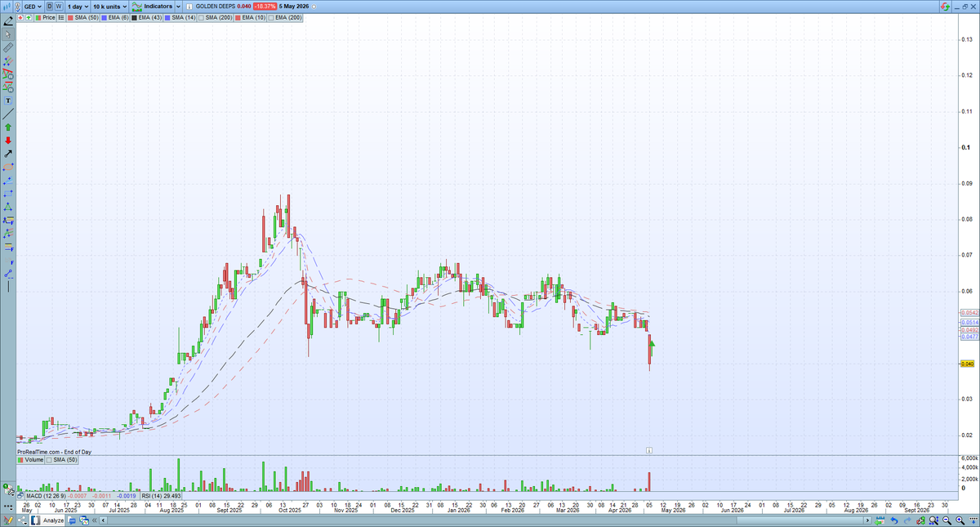Click the 5 May 2026 date text
980x527 pixels.
point(294,7)
